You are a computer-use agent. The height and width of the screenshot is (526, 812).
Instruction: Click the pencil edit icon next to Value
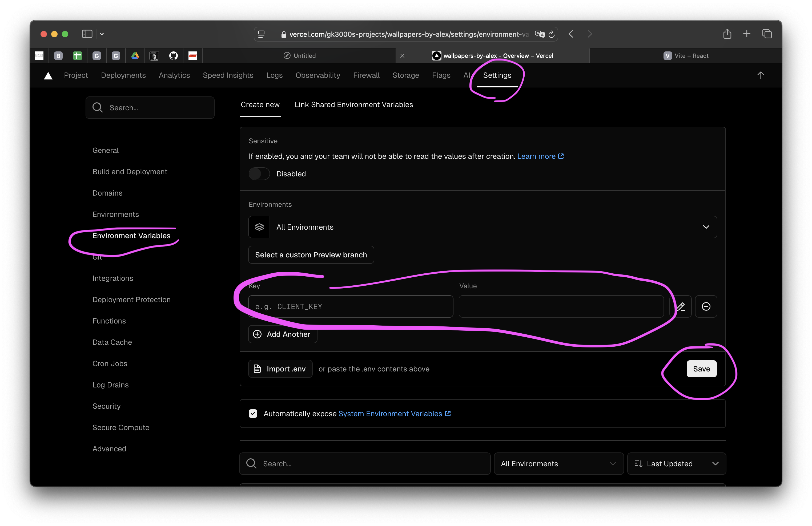click(x=681, y=306)
